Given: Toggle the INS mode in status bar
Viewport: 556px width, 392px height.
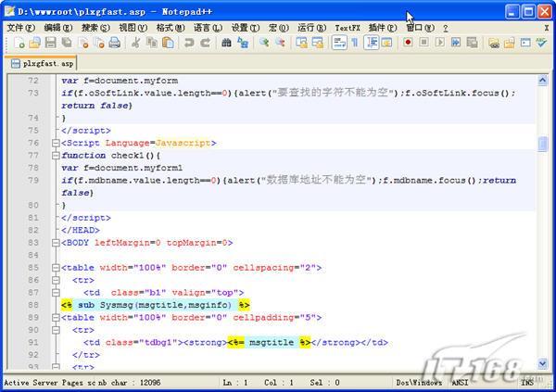Looking at the screenshot, I should (x=527, y=383).
